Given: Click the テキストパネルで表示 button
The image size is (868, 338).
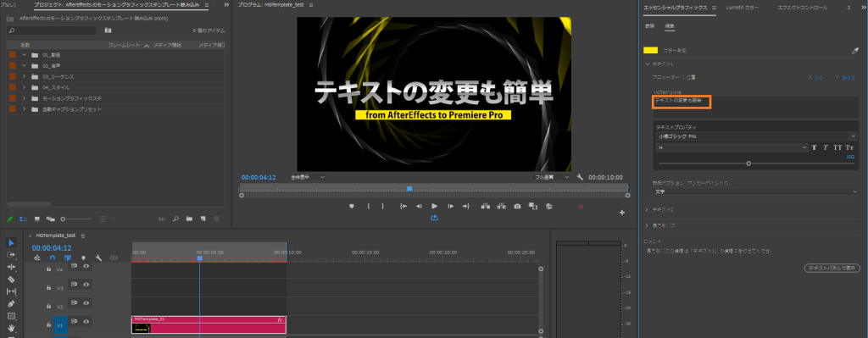Looking at the screenshot, I should pos(832,268).
